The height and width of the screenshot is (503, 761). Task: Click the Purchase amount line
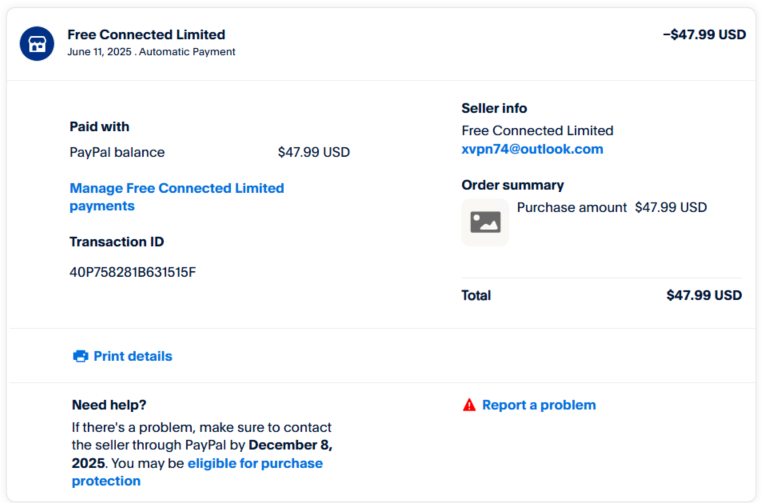[612, 207]
